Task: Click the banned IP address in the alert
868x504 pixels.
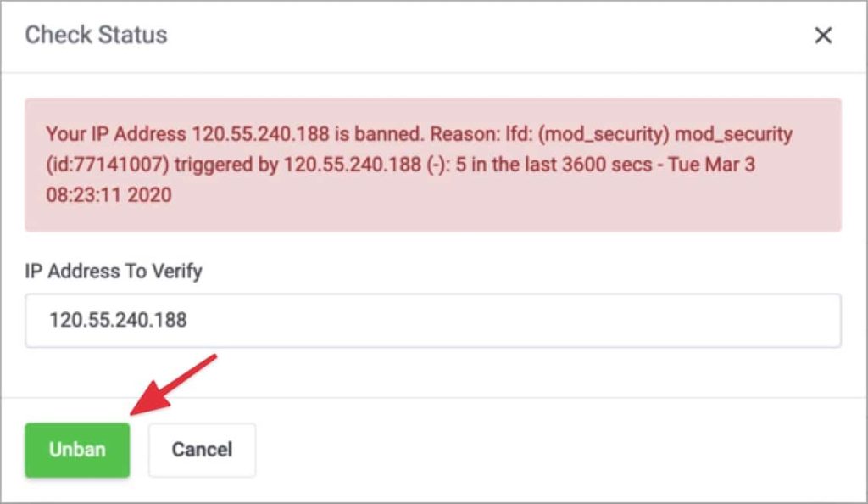Action: pyautogui.click(x=254, y=134)
